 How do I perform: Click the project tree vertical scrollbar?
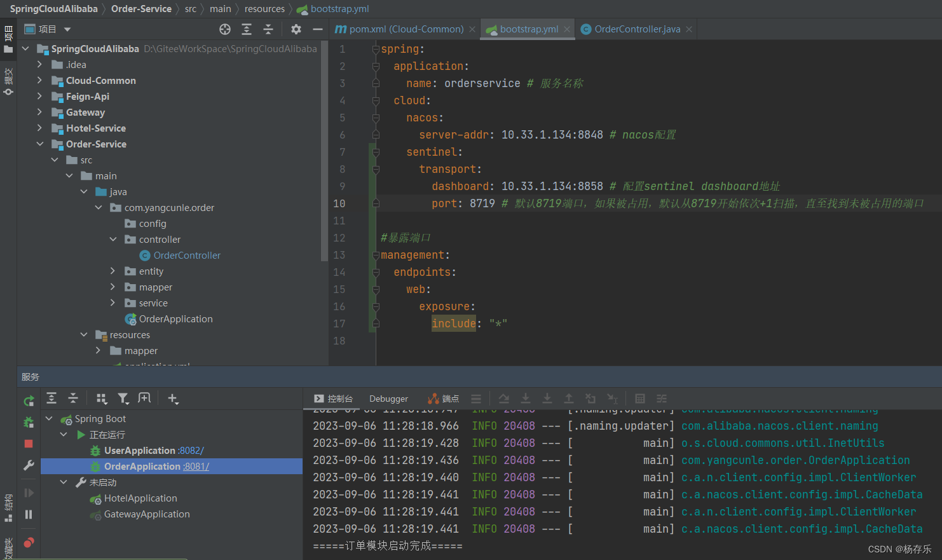[325, 151]
